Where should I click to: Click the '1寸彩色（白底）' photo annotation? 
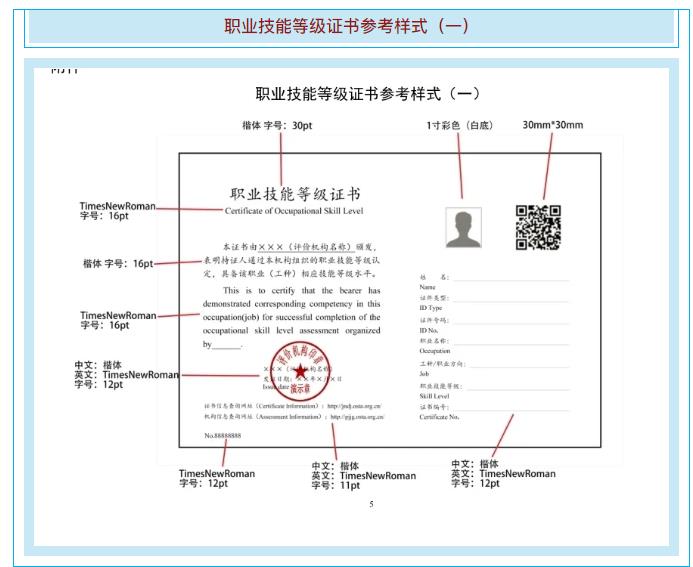click(460, 126)
